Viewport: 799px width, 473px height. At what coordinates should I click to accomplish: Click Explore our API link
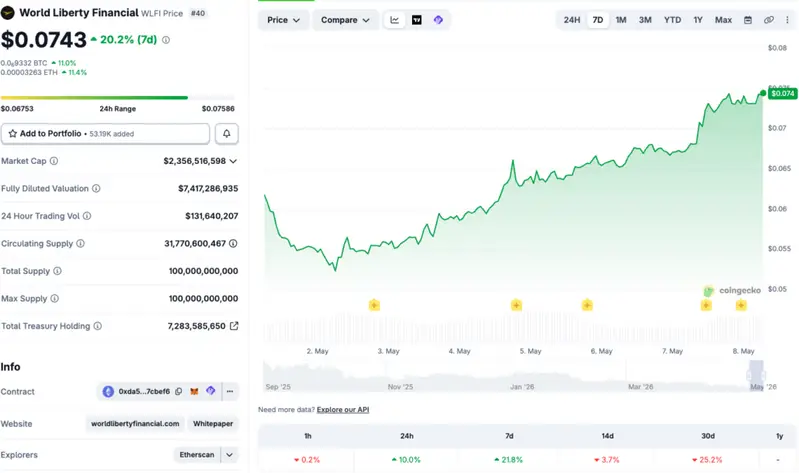click(x=342, y=410)
